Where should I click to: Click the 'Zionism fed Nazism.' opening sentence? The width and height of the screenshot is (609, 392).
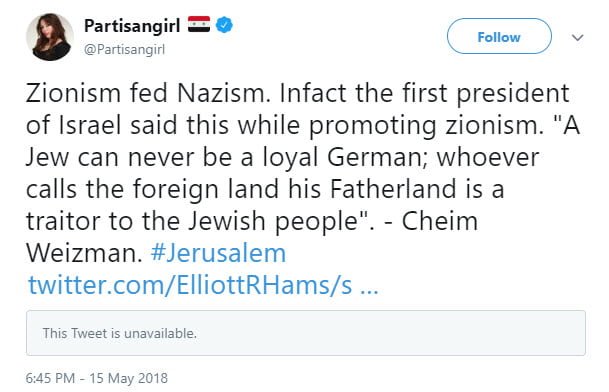tap(148, 93)
